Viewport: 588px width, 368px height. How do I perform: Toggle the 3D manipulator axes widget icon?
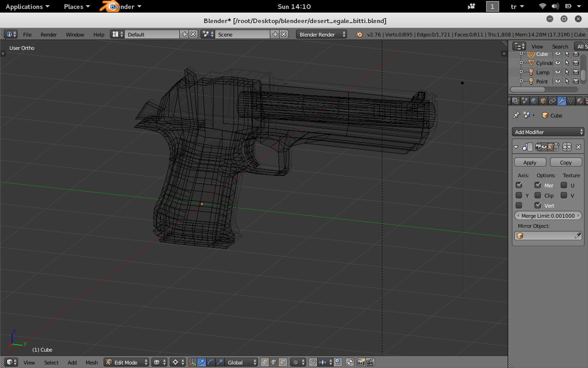click(192, 362)
